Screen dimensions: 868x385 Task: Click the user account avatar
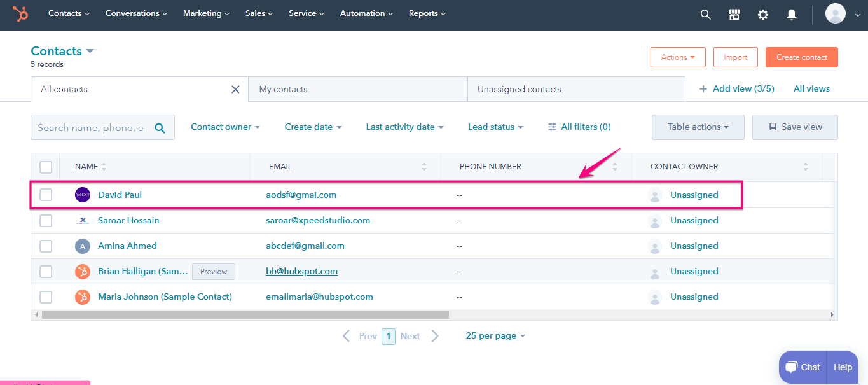tap(836, 13)
